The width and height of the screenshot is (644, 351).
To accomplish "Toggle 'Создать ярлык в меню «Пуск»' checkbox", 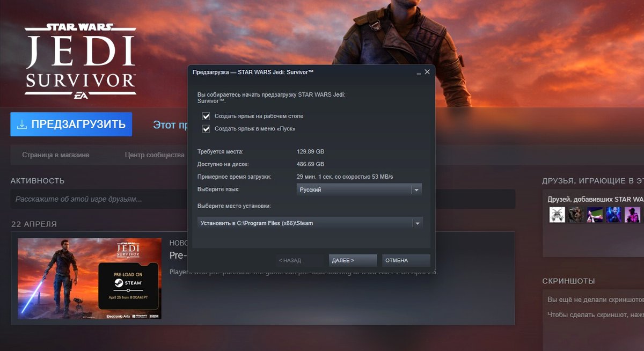I will click(x=206, y=129).
